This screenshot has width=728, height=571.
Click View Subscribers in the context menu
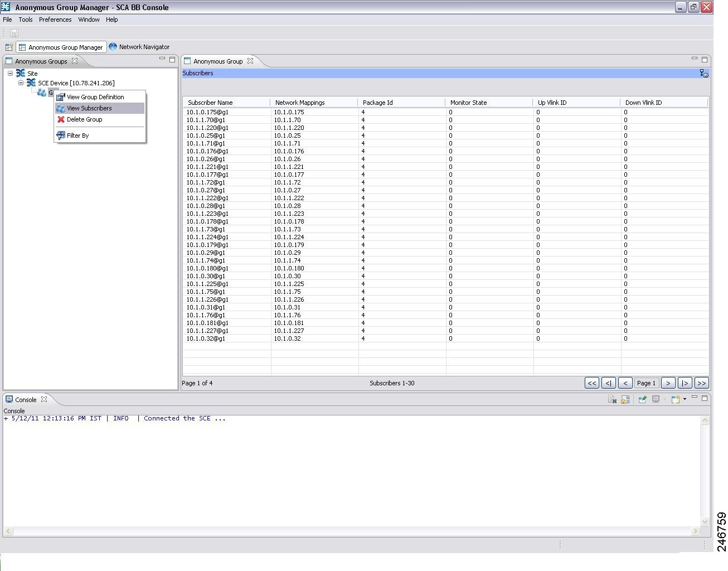coord(89,108)
